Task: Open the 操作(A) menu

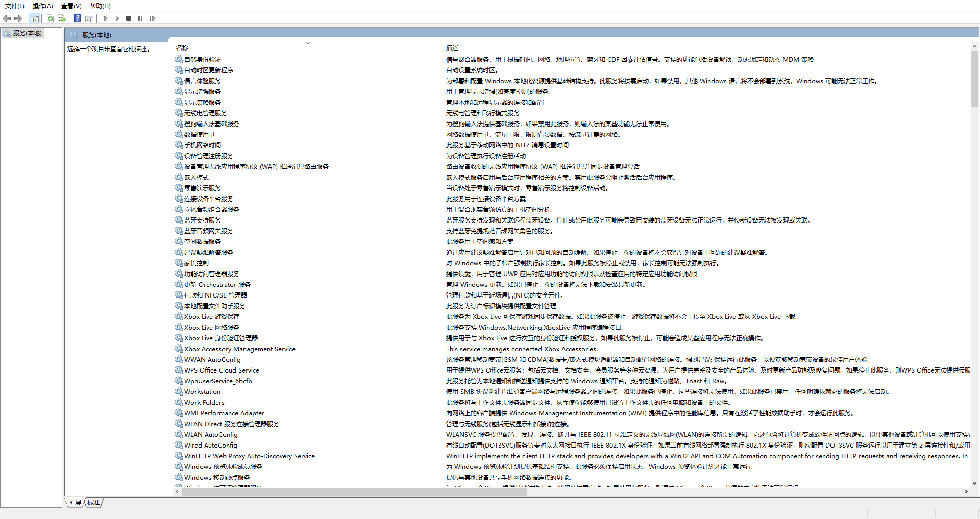Action: click(42, 6)
